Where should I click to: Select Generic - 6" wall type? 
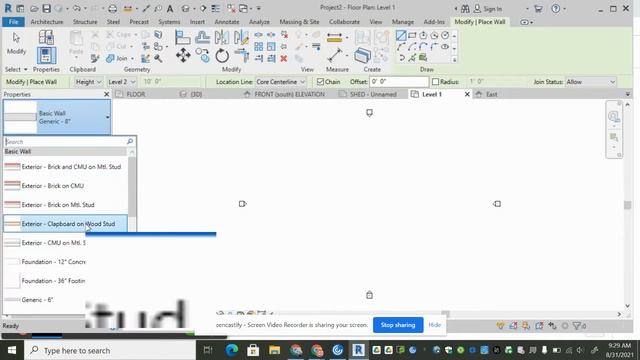[45, 300]
